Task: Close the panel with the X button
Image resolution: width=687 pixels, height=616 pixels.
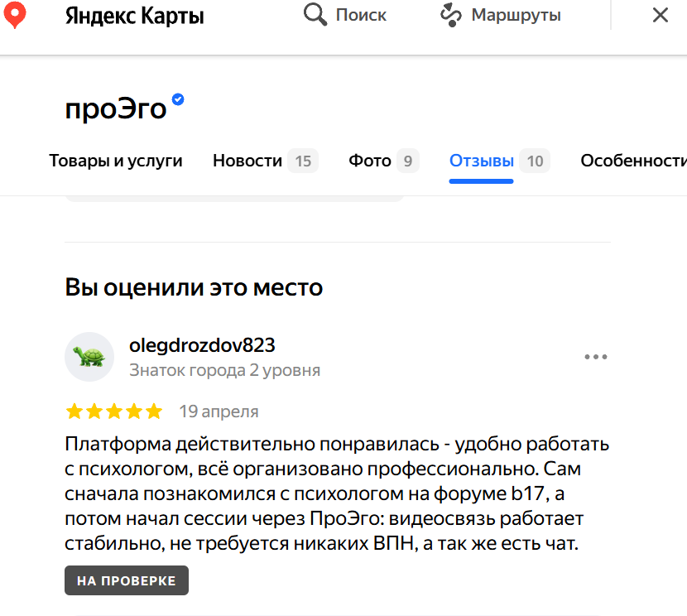Action: 660,14
